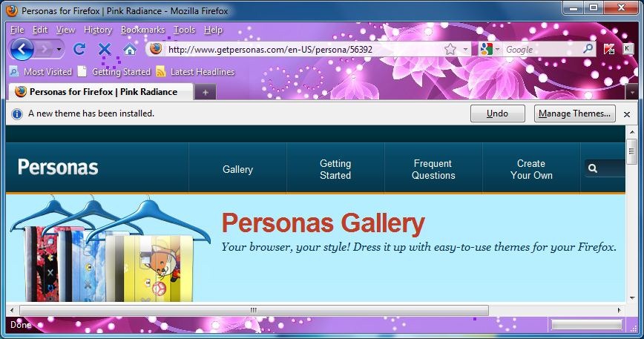
Task: Click Undo in the theme notification bar
Action: click(x=497, y=113)
